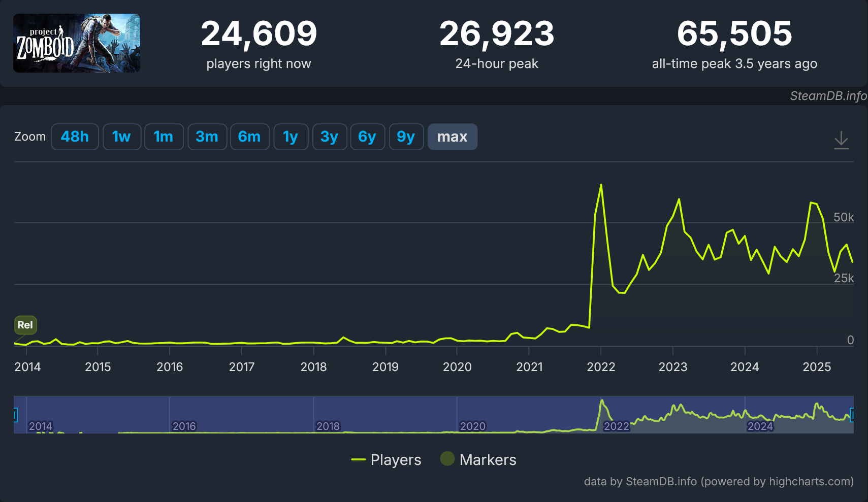Screen dimensions: 868x502
Task: Click the SteamDB.info credit text
Action: pyautogui.click(x=828, y=96)
